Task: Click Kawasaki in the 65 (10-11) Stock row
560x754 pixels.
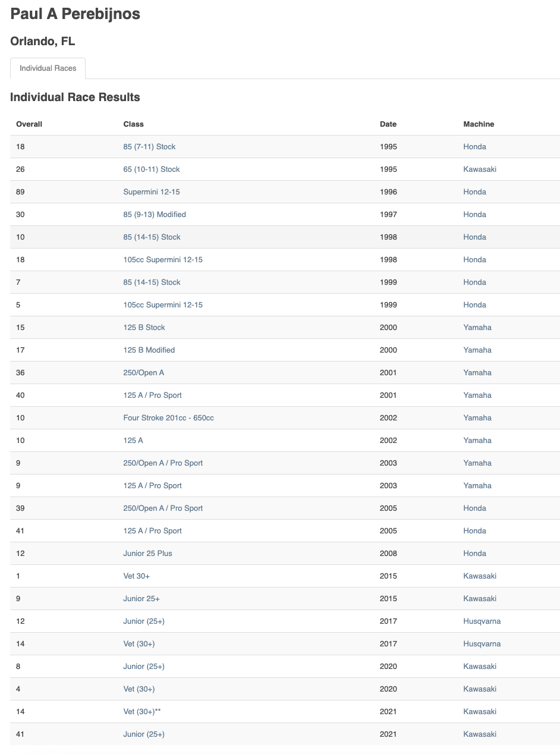Action: (x=480, y=169)
